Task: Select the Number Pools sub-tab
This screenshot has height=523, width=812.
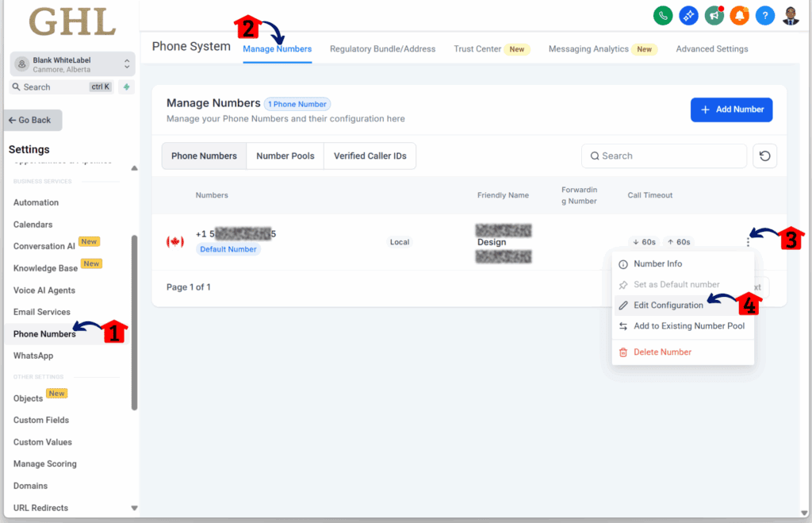Action: coord(285,156)
